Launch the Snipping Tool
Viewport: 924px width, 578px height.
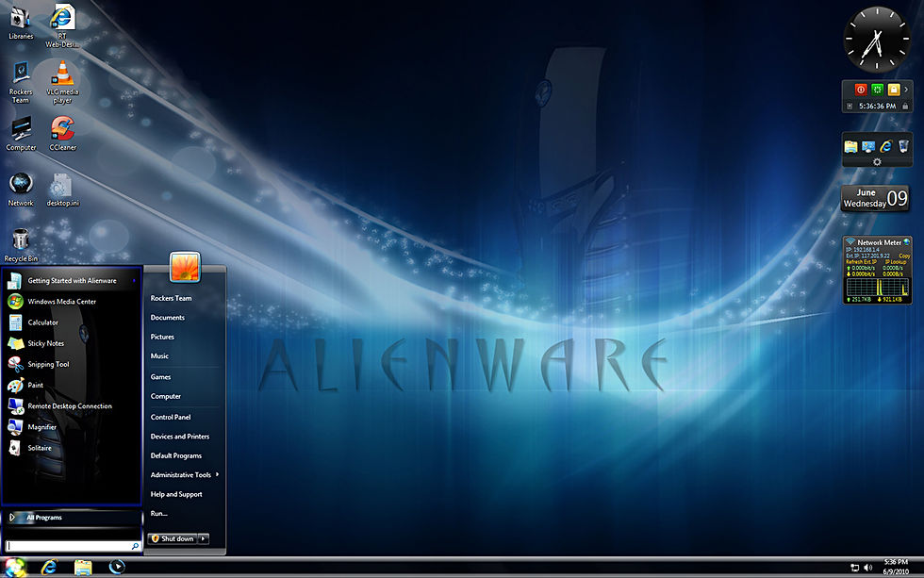point(72,364)
